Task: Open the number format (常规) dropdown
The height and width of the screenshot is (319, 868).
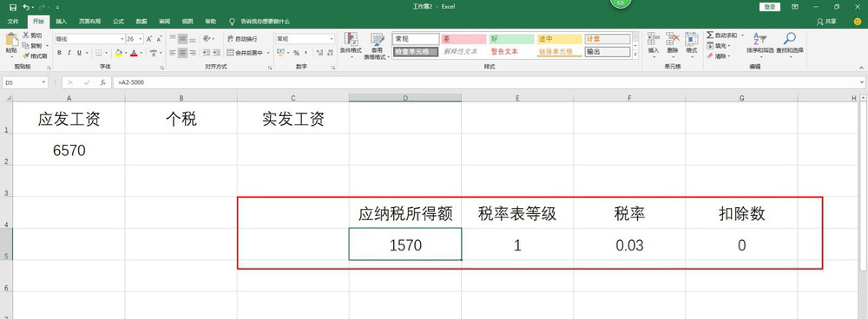Action: [332, 39]
